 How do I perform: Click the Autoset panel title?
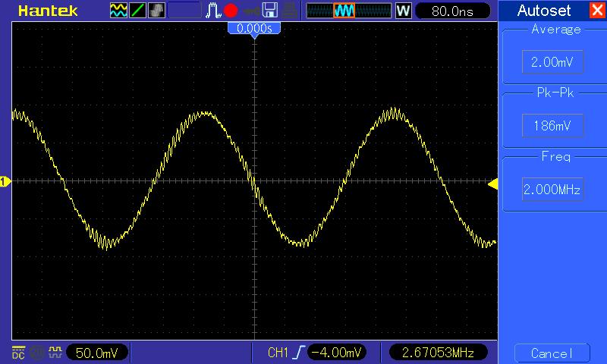point(544,11)
